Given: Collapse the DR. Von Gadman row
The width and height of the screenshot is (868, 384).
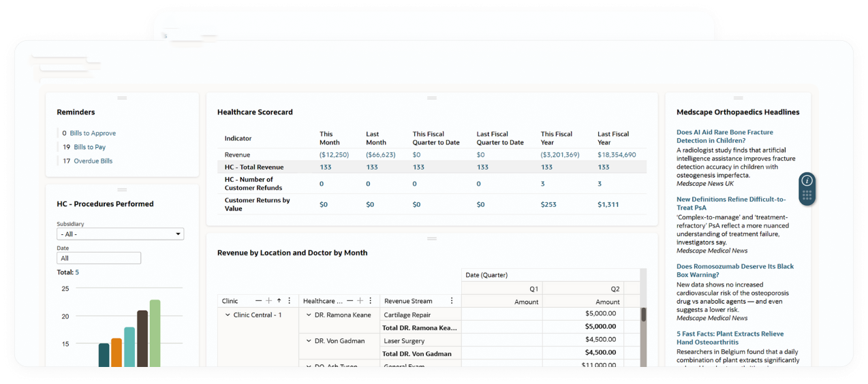Looking at the screenshot, I should coord(309,341).
